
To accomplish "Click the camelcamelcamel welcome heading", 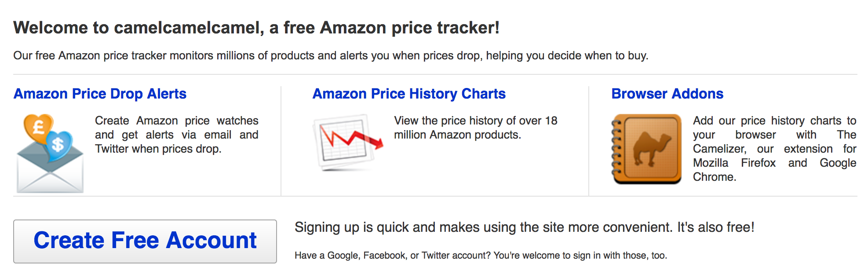I will coord(257,27).
